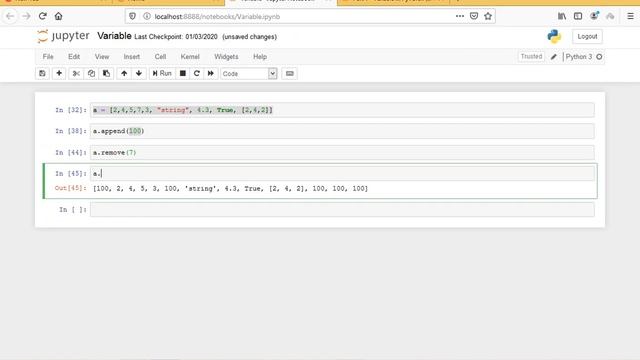This screenshot has width=640, height=360.
Task: Open the browser home page
Action: pos(58,16)
